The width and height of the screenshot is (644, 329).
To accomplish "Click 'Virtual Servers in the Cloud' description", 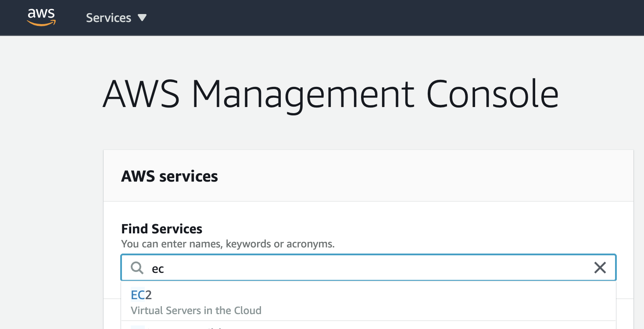I will click(x=196, y=311).
